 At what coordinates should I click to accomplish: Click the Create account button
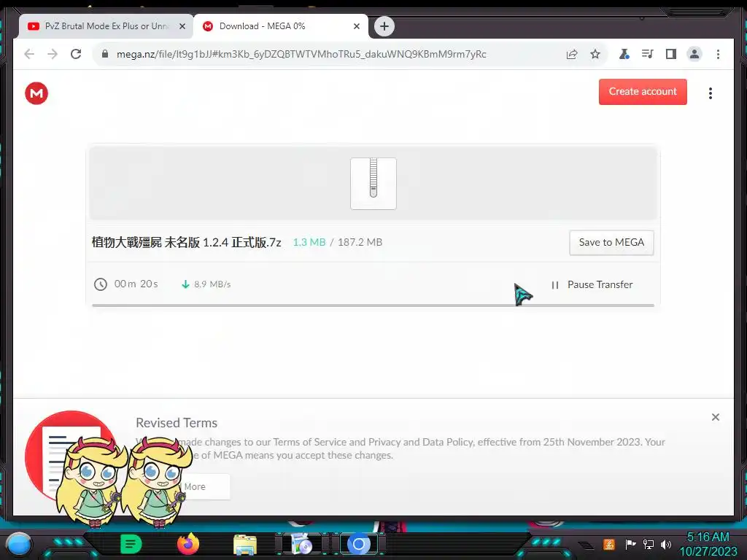(643, 91)
